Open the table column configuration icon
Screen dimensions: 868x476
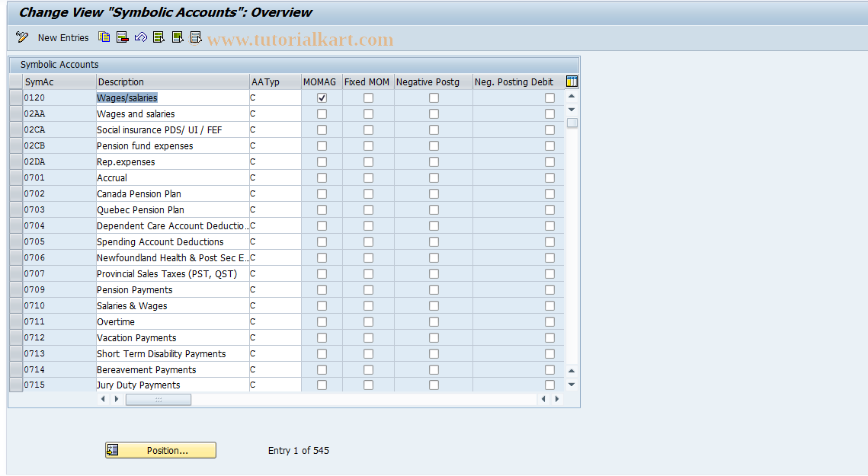click(572, 81)
